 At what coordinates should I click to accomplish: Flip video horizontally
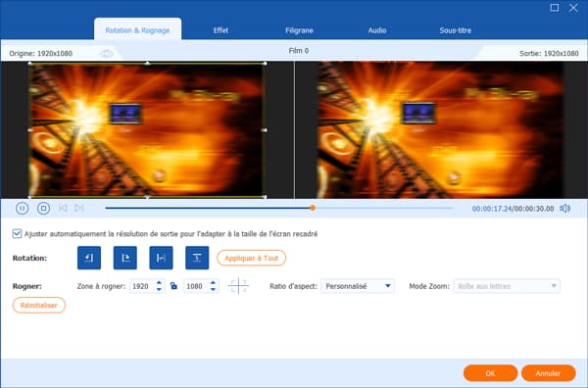161,258
